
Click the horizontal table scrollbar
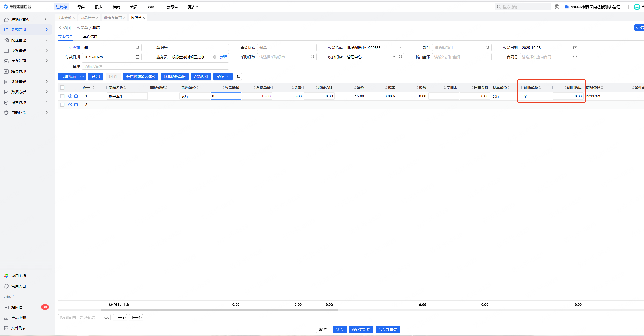point(219,310)
